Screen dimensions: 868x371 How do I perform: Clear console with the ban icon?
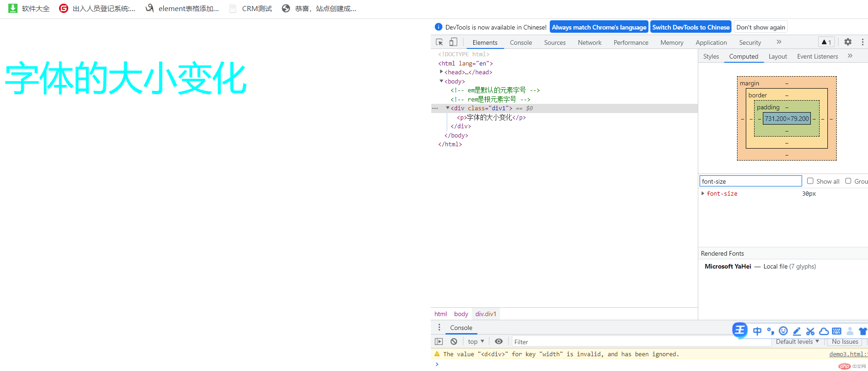tap(454, 341)
